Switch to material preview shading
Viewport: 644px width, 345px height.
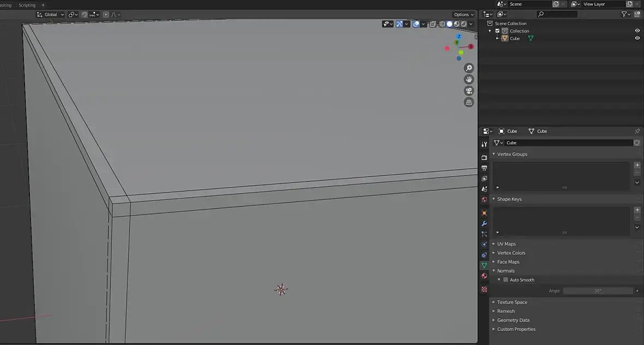[x=457, y=24]
